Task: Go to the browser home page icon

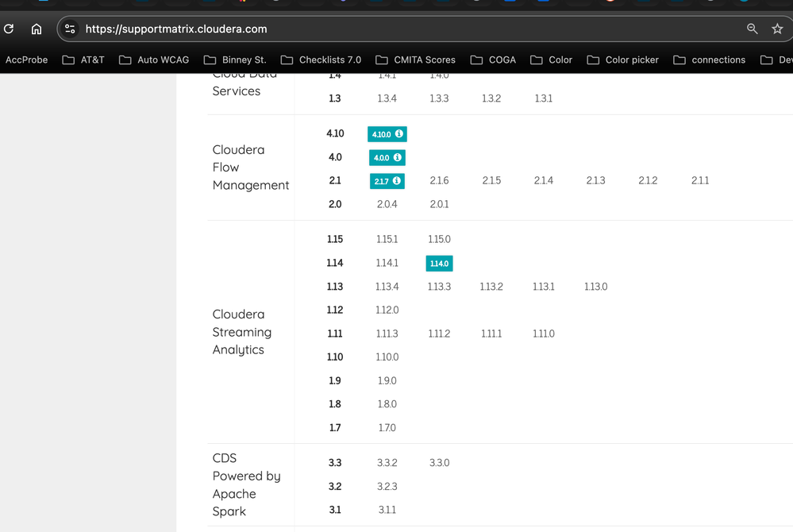Action: (x=37, y=29)
